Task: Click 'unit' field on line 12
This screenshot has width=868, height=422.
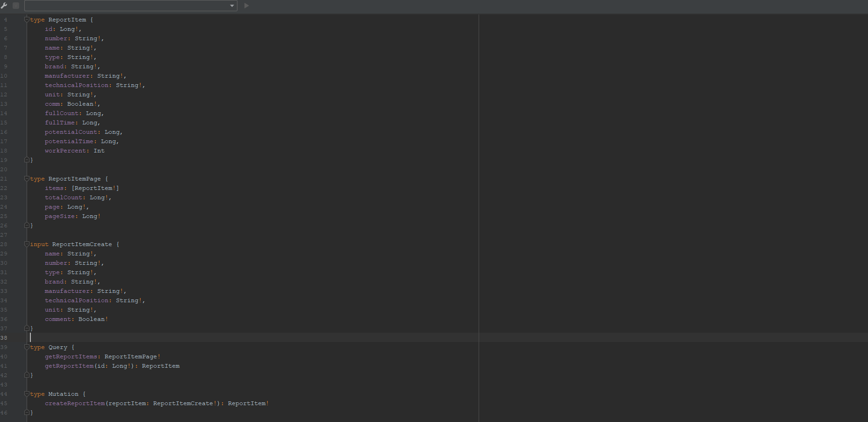Action: 52,95
